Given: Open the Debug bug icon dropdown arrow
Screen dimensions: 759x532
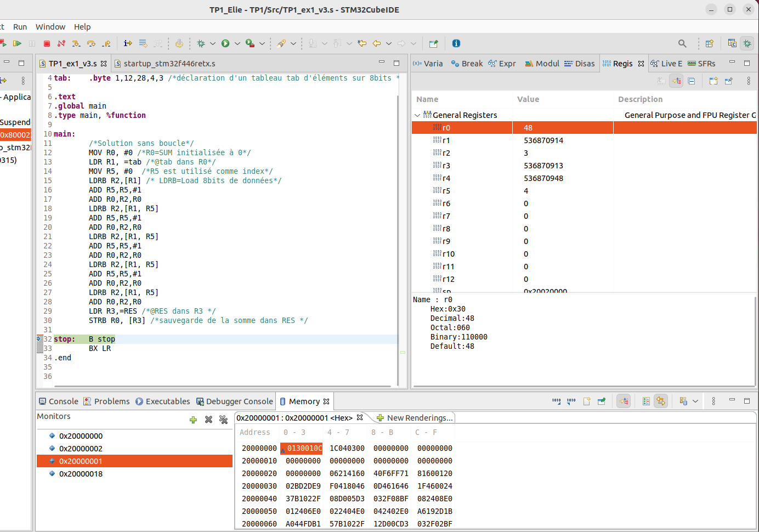Looking at the screenshot, I should tap(213, 43).
